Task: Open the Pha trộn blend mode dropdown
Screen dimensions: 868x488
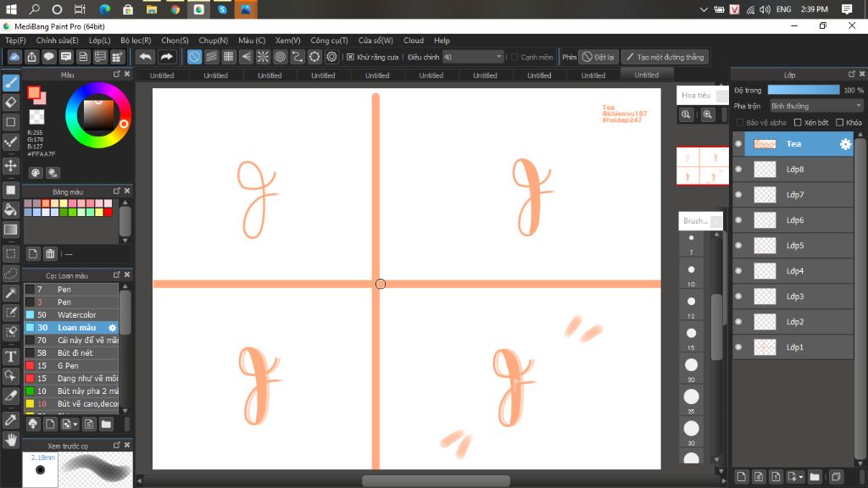Action: click(816, 106)
